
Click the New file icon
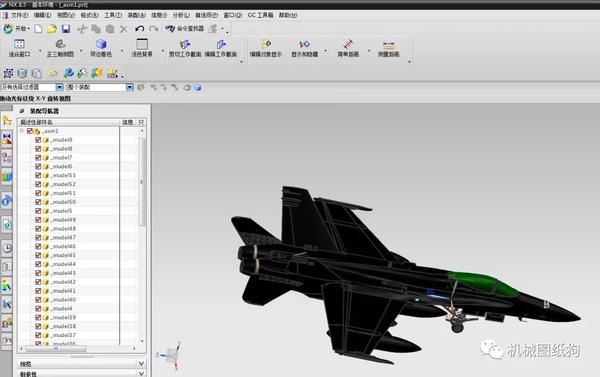[38, 29]
